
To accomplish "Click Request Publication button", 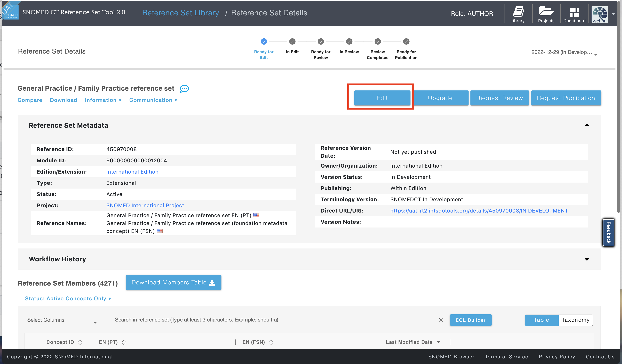I will point(566,98).
